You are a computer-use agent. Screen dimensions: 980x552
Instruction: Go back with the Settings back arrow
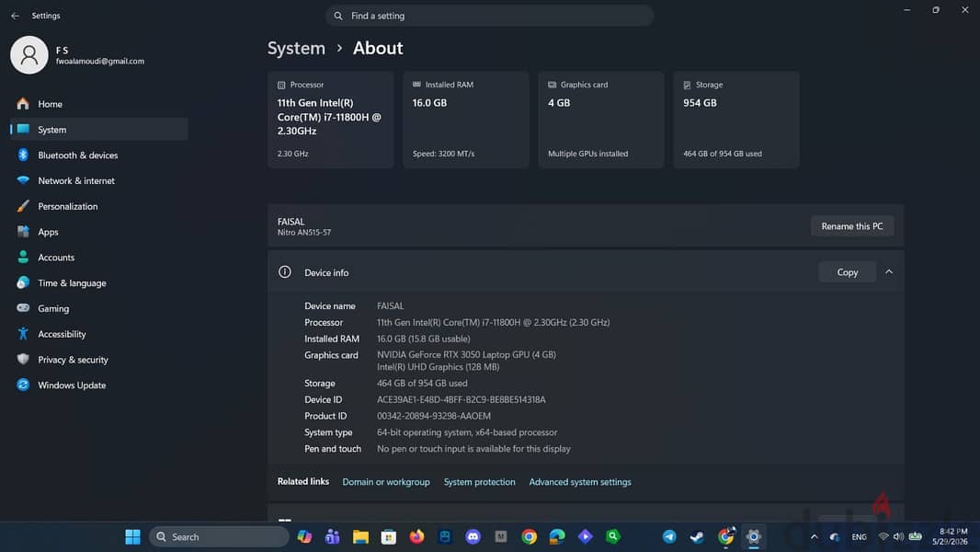(15, 16)
